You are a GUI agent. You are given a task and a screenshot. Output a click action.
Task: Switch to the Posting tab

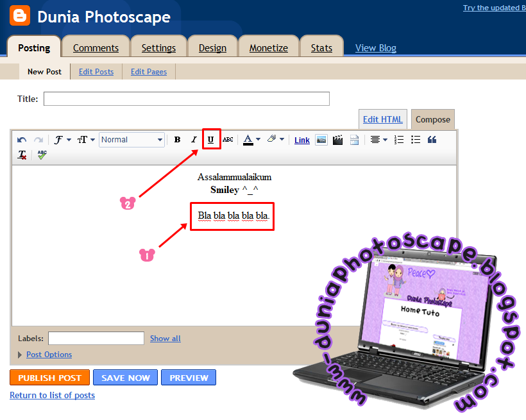click(34, 47)
